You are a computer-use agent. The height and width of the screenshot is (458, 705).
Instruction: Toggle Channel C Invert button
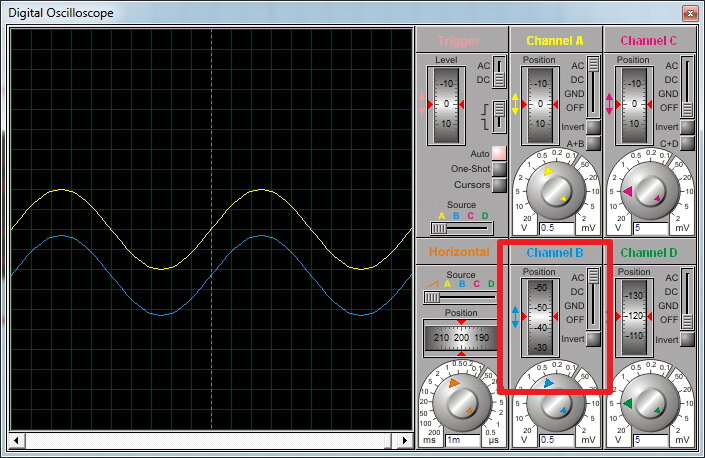(x=687, y=127)
